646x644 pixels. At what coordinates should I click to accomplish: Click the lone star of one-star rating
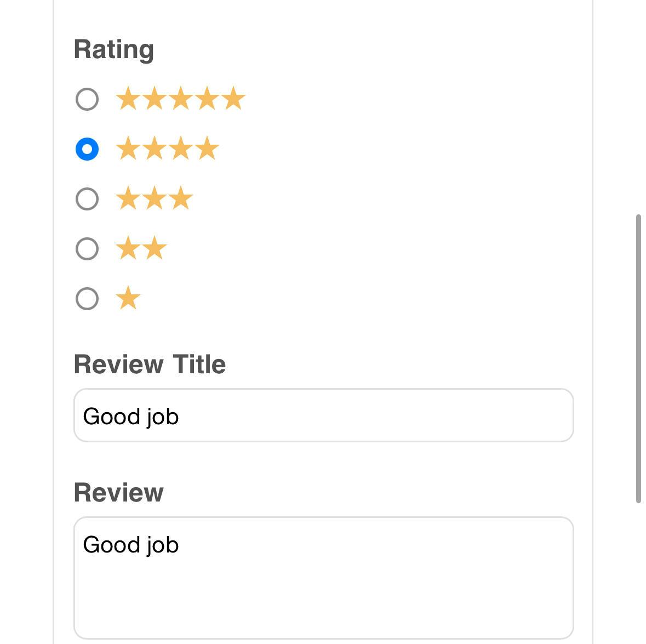pyautogui.click(x=128, y=299)
